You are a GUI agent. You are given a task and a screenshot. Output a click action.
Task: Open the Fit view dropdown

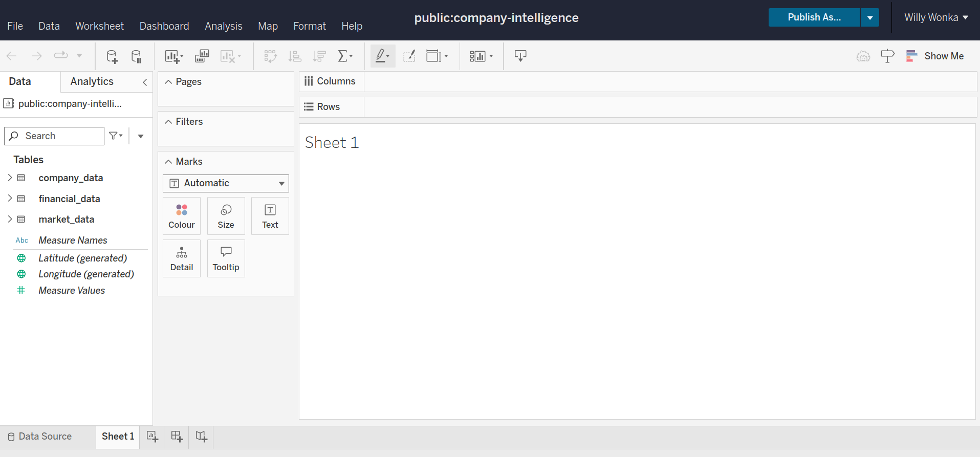437,56
